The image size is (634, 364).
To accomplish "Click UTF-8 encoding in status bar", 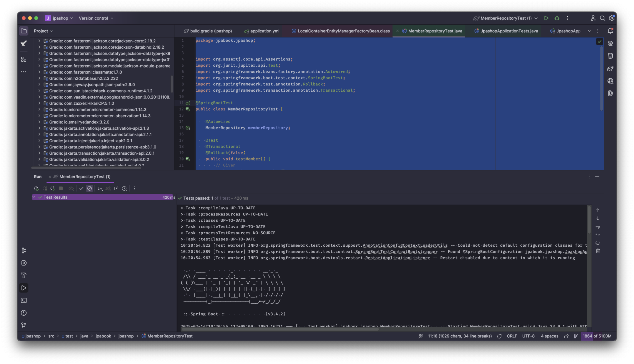I will click(528, 336).
